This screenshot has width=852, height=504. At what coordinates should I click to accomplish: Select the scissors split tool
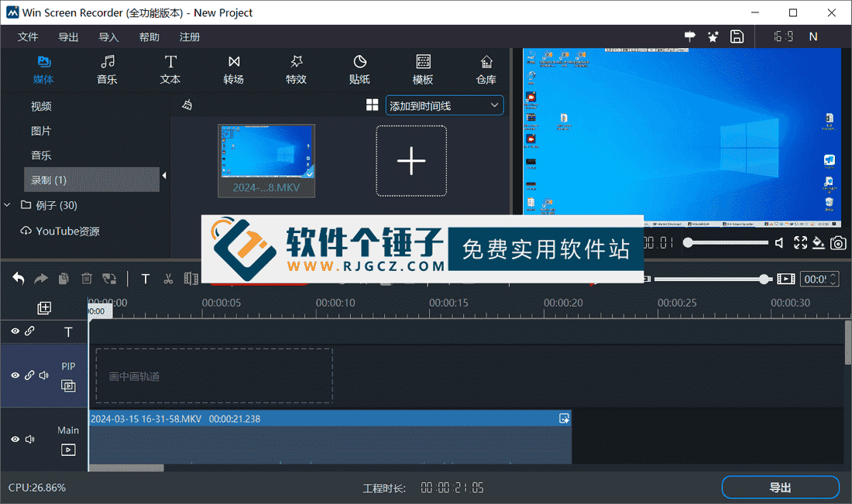tap(168, 278)
